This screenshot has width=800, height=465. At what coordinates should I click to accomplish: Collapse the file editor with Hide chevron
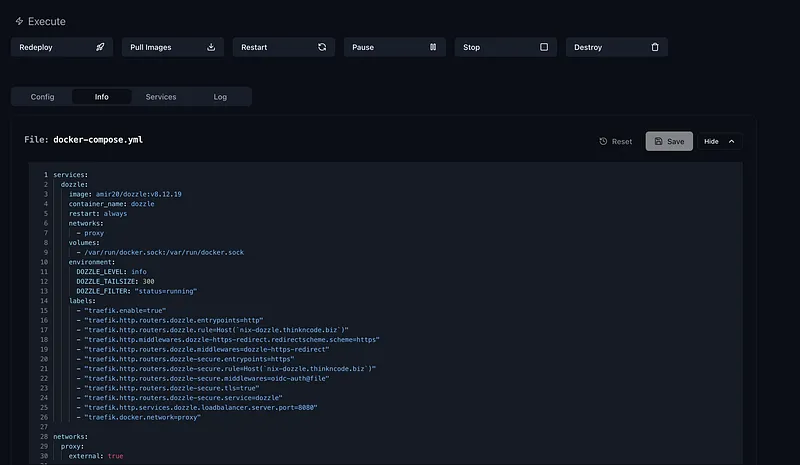(732, 141)
